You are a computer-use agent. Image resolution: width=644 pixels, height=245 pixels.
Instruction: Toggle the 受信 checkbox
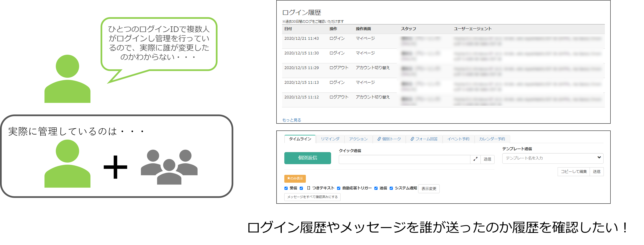click(286, 188)
